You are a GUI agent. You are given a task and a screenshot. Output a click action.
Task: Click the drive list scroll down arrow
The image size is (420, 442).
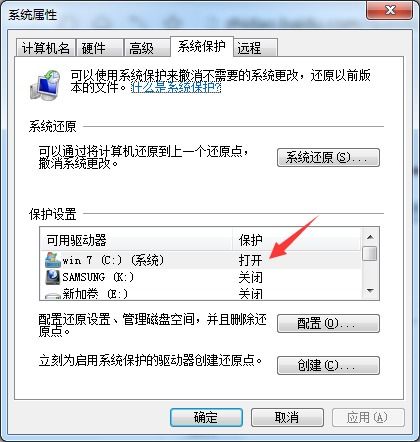point(370,291)
